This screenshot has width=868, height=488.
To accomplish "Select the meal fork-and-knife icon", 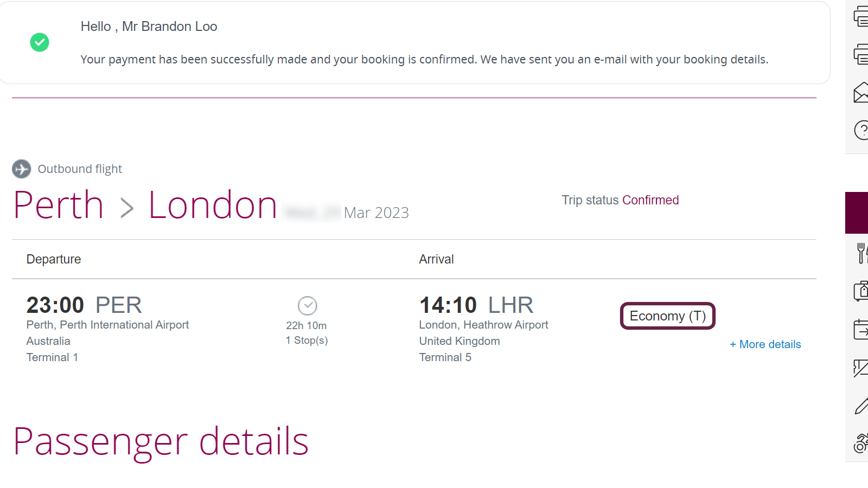I will click(861, 253).
